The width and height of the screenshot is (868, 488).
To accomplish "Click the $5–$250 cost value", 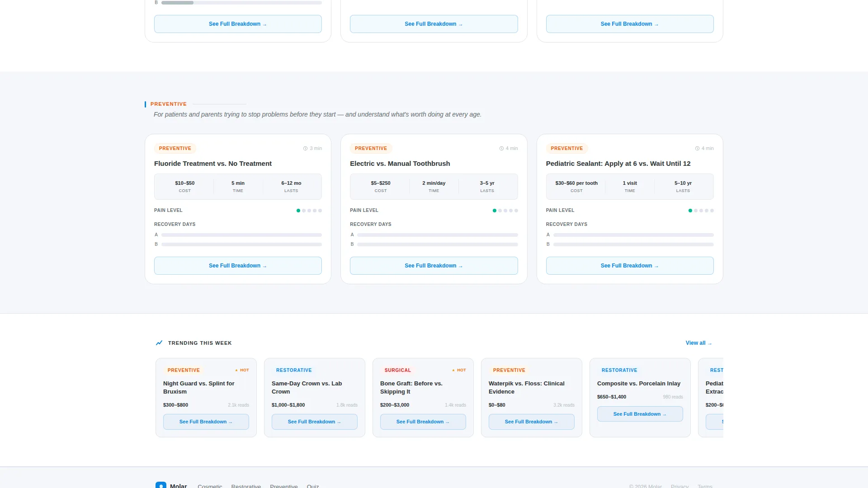I will [x=381, y=183].
